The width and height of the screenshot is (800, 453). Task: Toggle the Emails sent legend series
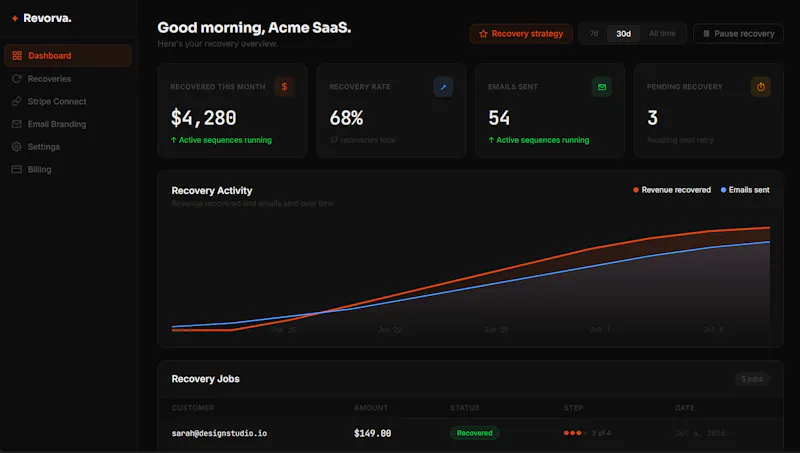745,190
